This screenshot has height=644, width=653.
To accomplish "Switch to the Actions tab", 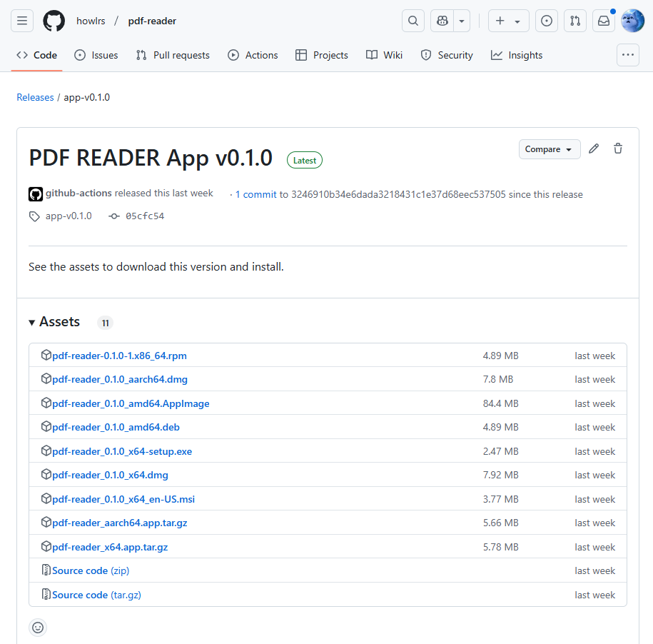I will [x=253, y=55].
